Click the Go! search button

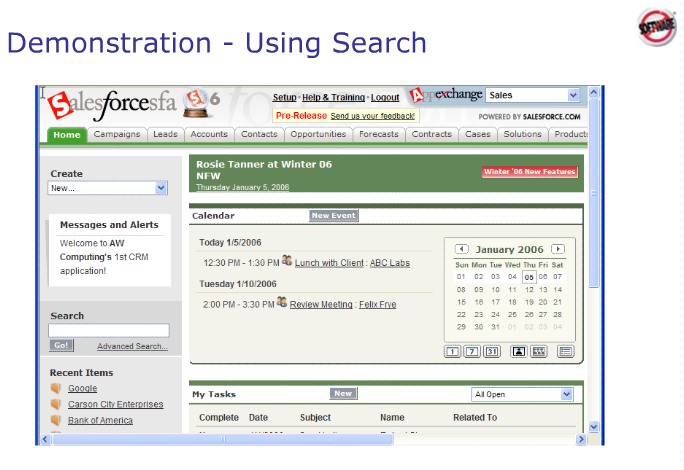point(61,345)
